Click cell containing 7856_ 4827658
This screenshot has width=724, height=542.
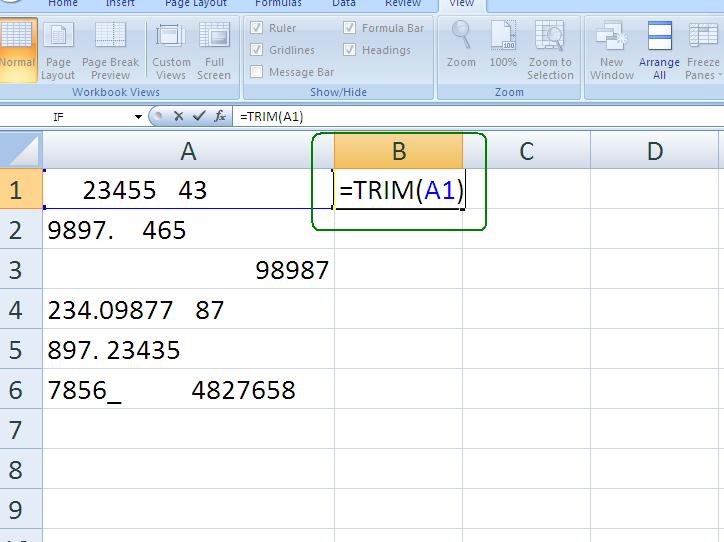click(188, 389)
